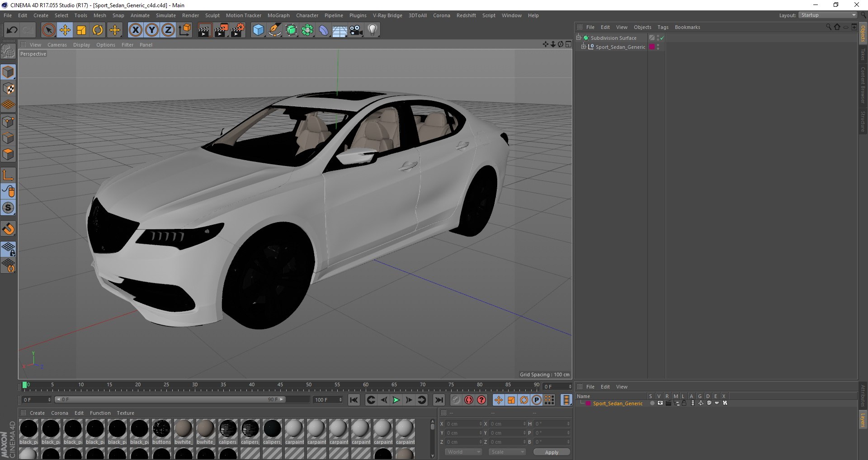Switch to the Layers side tab
Image resolution: width=868 pixels, height=460 pixels.
point(863,420)
